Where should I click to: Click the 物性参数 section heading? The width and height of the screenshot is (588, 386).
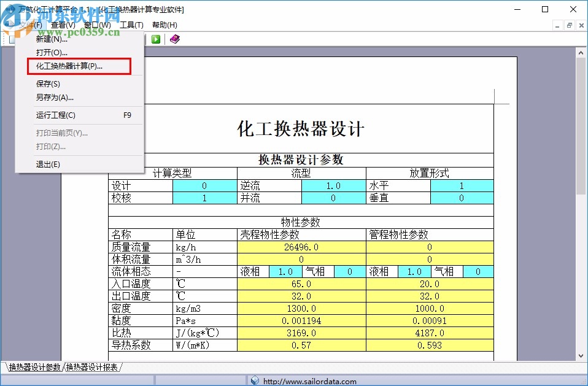point(301,223)
